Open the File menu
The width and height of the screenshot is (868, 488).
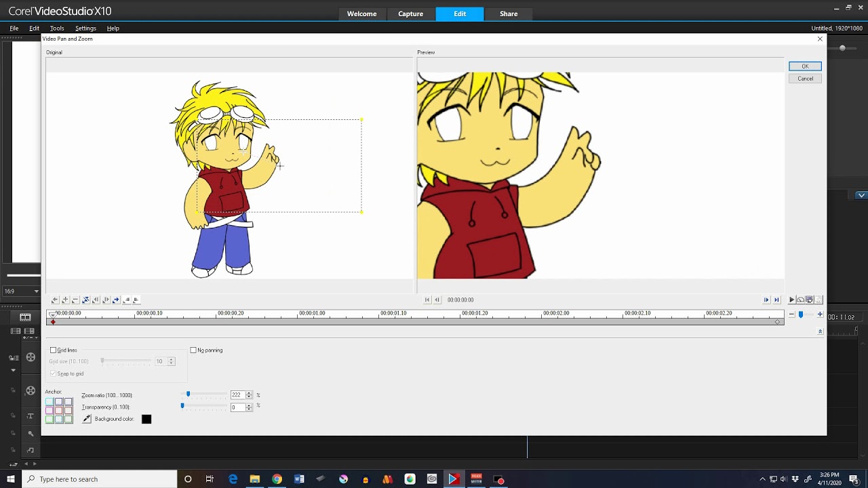[x=14, y=28]
